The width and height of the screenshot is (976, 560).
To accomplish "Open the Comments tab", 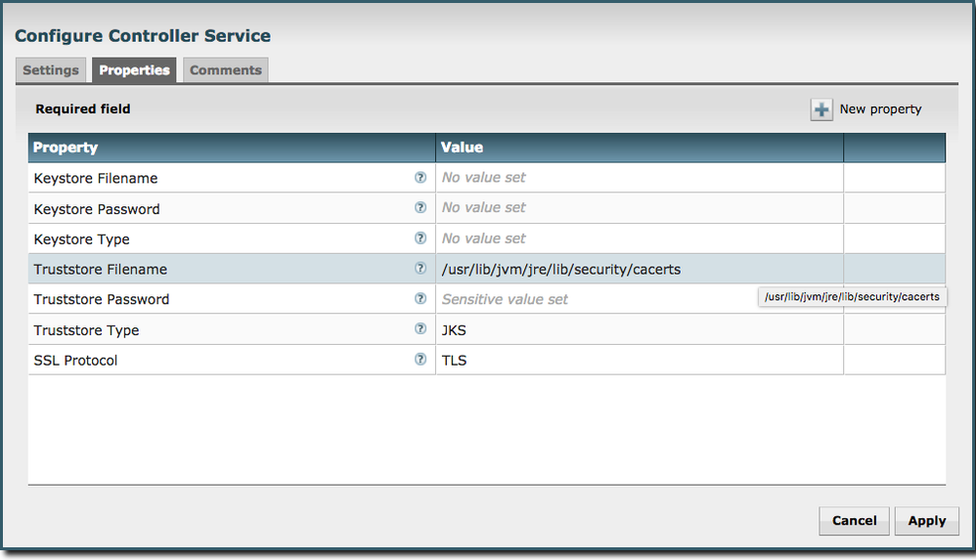I will coord(226,70).
